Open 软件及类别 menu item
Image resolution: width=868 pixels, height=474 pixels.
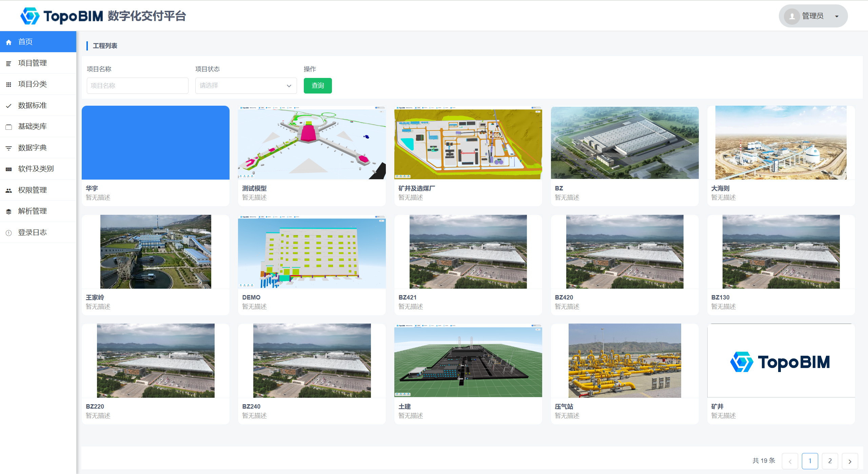pyautogui.click(x=36, y=169)
